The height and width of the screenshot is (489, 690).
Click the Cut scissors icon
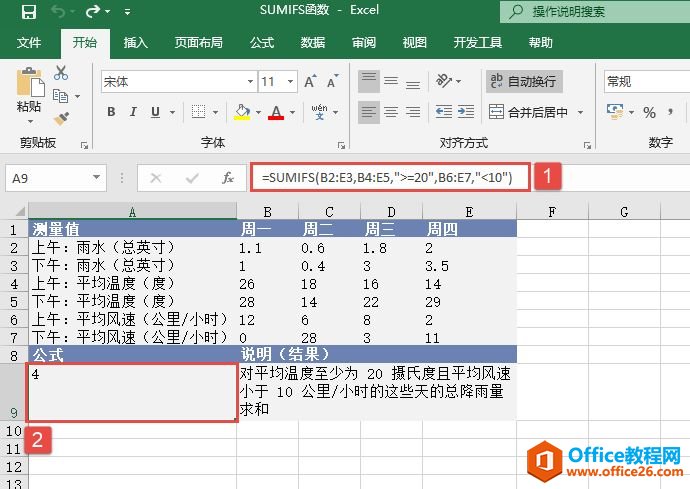(61, 73)
